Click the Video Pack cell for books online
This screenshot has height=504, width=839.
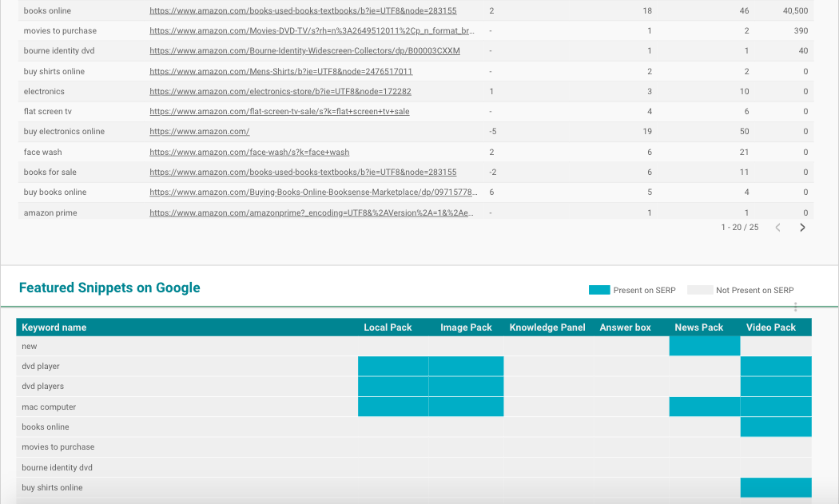point(776,427)
